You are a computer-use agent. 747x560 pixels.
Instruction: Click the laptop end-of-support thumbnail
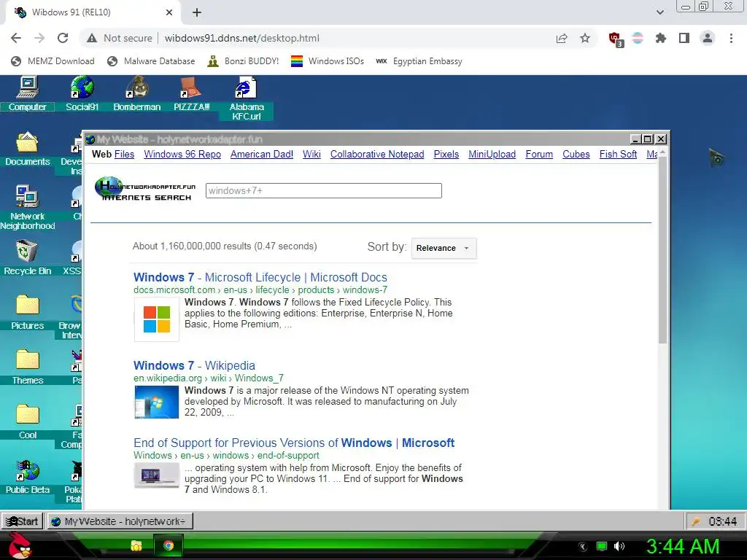(157, 475)
